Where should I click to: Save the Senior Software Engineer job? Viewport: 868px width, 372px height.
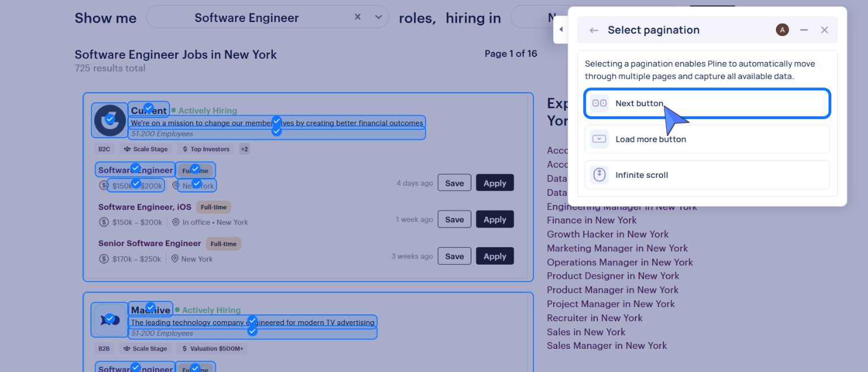(454, 256)
